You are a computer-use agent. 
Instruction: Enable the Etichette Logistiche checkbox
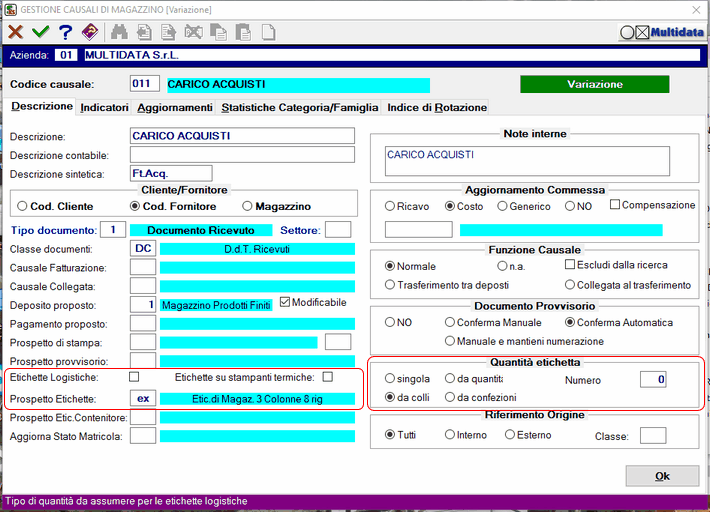[135, 378]
